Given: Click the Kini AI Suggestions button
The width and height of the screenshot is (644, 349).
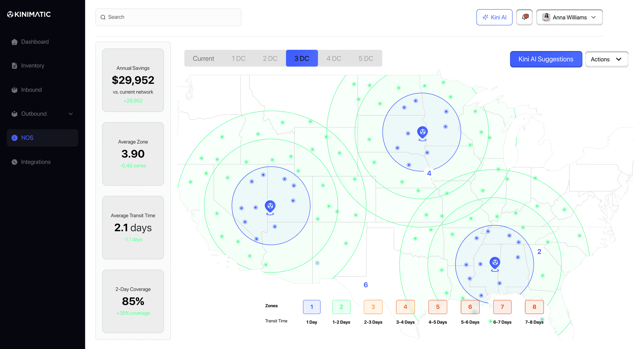Looking at the screenshot, I should click(546, 59).
